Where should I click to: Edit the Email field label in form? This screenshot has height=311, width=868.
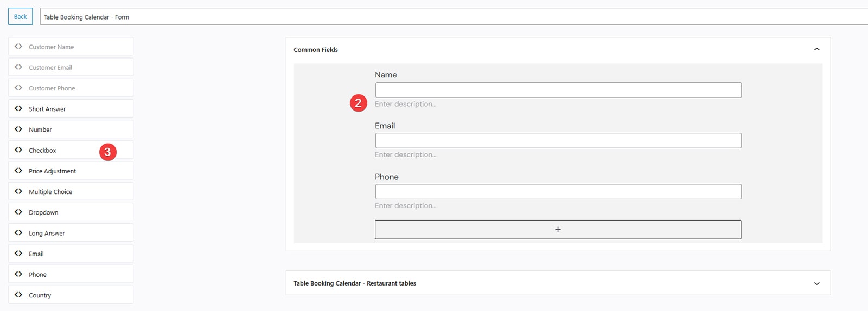pyautogui.click(x=385, y=126)
